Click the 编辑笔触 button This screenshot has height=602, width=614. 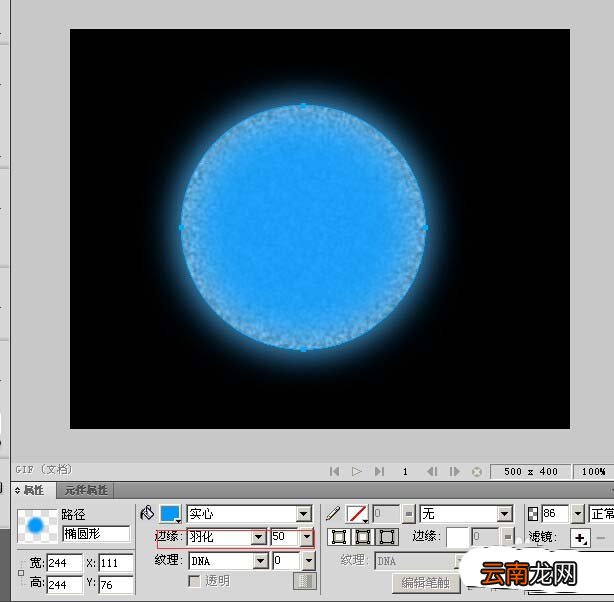click(425, 583)
